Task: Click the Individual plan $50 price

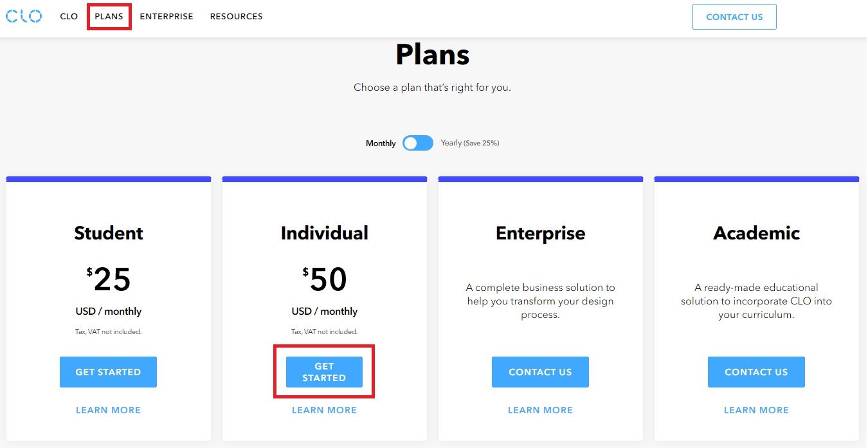Action: 325,279
